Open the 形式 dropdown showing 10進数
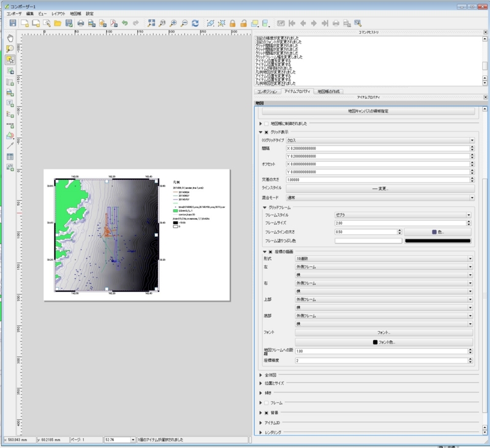 click(384, 258)
